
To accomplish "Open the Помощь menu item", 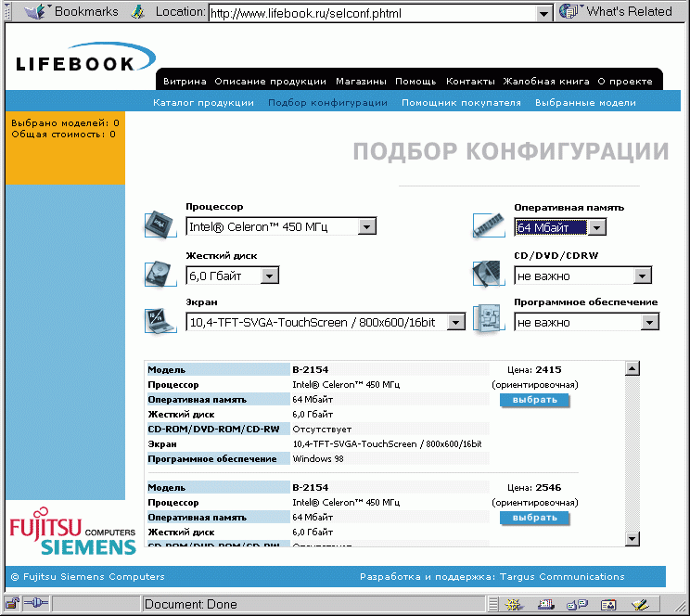I will pos(415,82).
